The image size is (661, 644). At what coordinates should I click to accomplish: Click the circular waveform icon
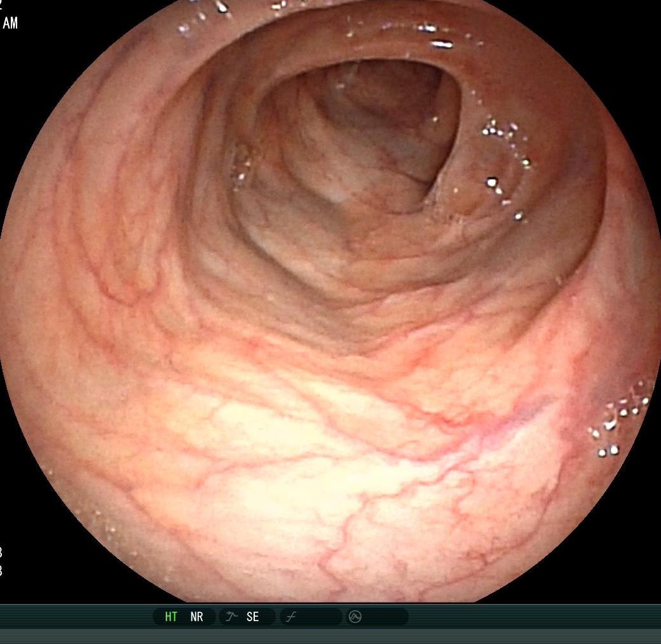(355, 617)
